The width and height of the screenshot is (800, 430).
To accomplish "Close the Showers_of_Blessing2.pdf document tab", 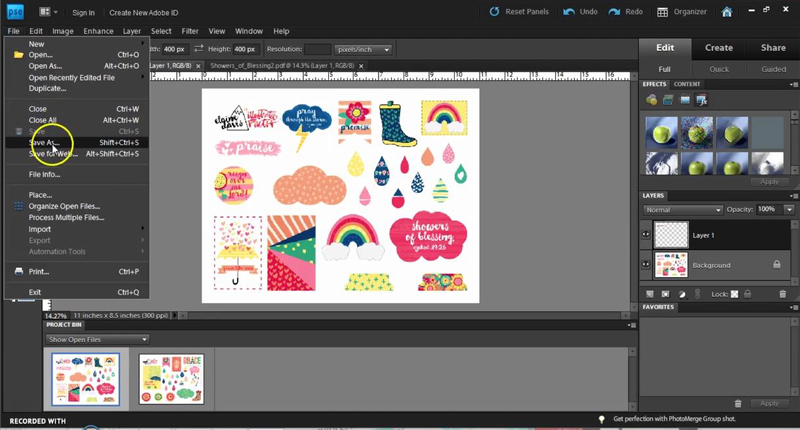I will (x=361, y=66).
